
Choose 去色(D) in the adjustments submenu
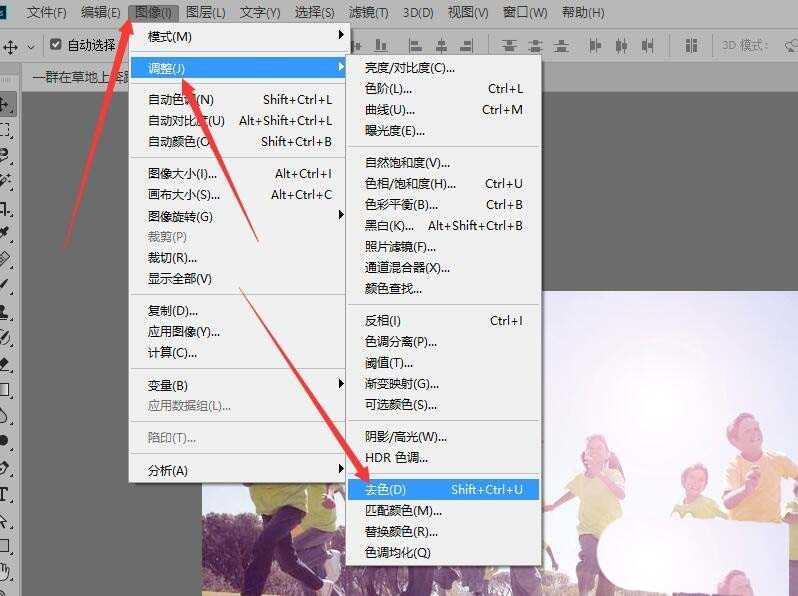point(443,490)
